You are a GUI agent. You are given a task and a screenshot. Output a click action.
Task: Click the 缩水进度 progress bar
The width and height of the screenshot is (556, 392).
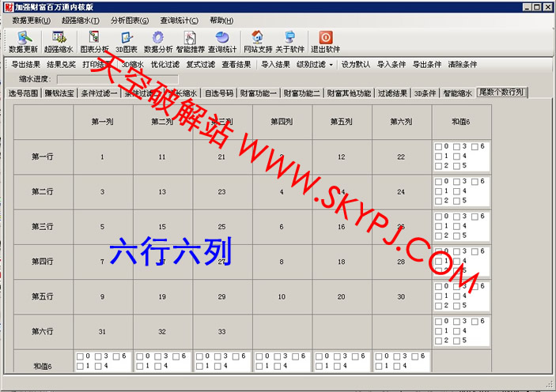(117, 79)
